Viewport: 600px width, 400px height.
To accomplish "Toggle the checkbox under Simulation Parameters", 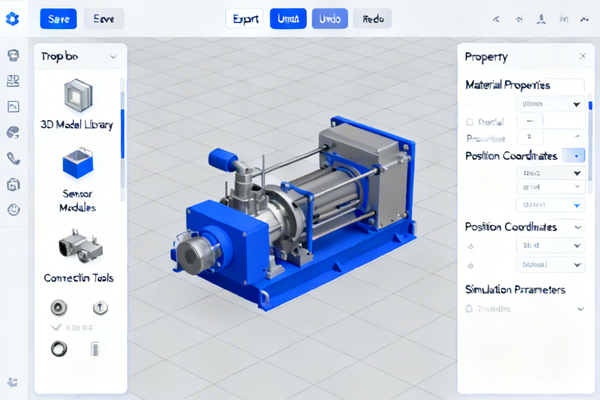I will click(469, 309).
